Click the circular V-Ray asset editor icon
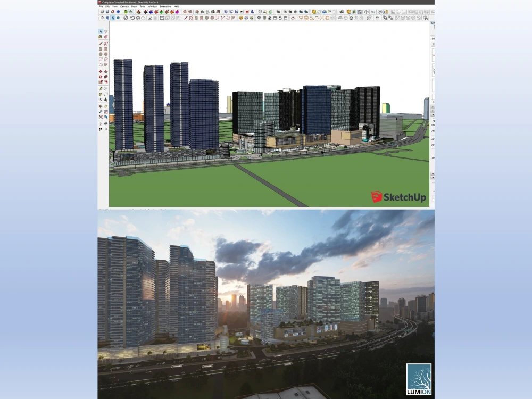This screenshot has width=532, height=399. pos(126,18)
